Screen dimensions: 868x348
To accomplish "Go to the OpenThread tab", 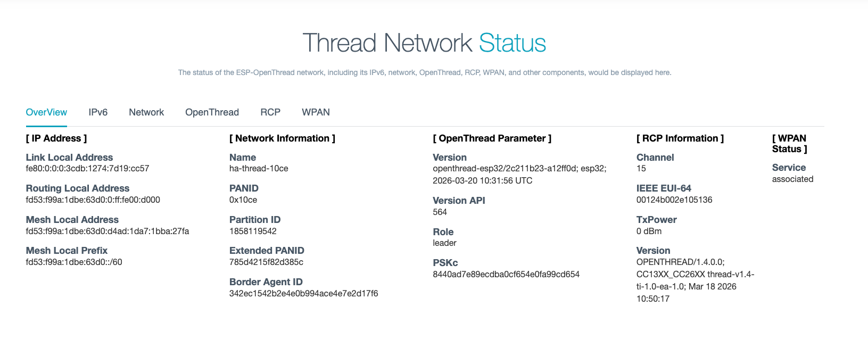I will click(x=212, y=112).
